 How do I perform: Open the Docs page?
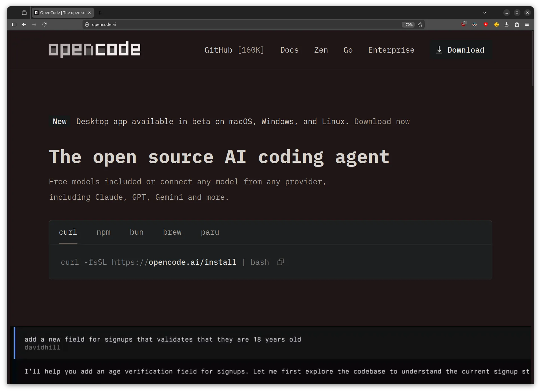(x=289, y=50)
